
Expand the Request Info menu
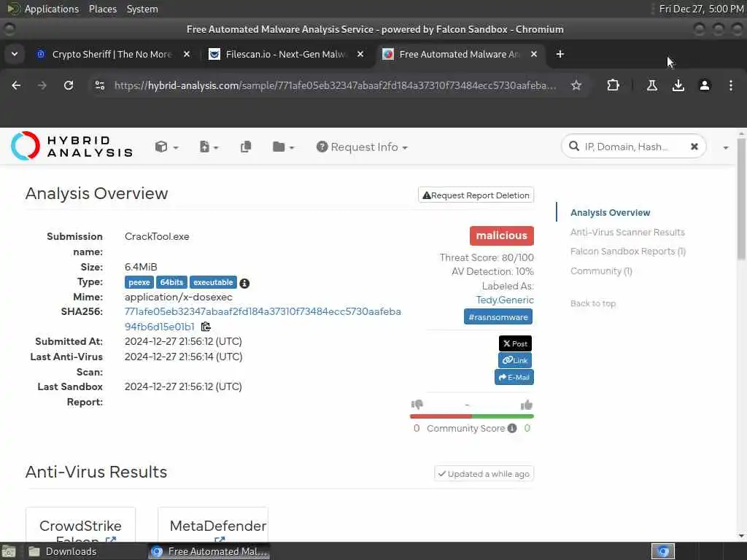pos(362,147)
